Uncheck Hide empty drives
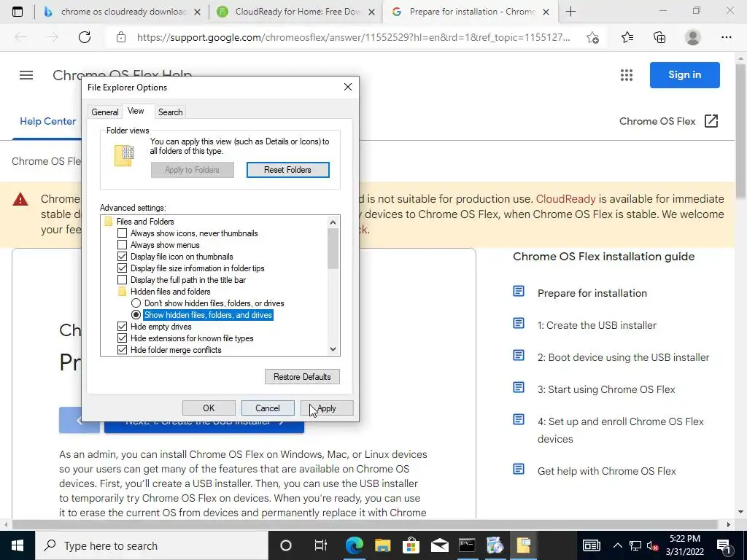 (122, 326)
